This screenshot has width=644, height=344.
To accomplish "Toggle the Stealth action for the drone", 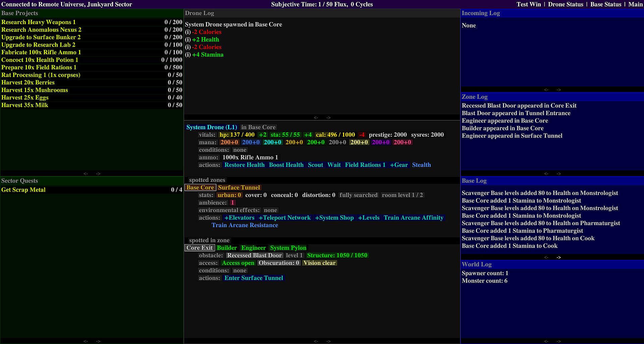I will pos(421,165).
